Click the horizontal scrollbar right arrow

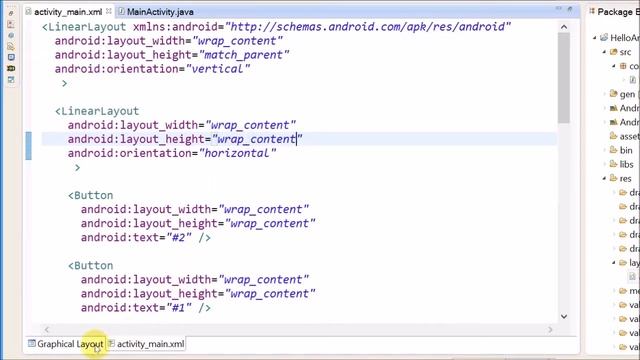tap(550, 329)
